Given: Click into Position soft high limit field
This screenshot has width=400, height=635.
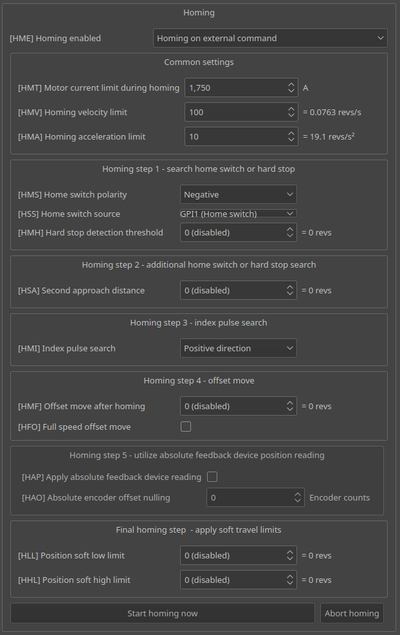Looking at the screenshot, I should tap(233, 580).
